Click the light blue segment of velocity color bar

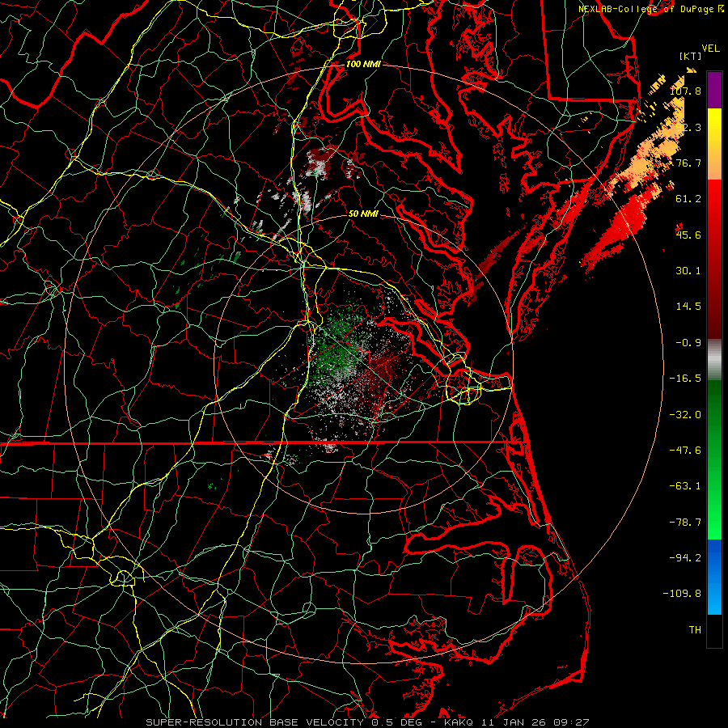[714, 597]
